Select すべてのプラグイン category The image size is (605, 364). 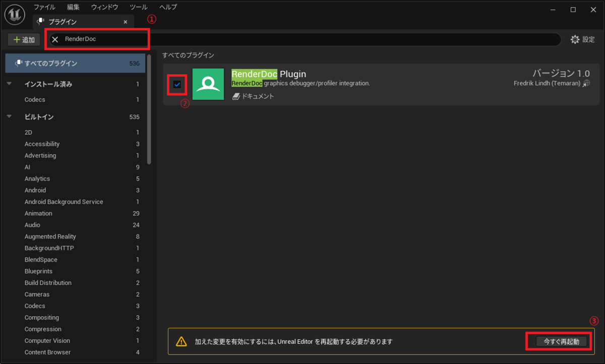(75, 63)
